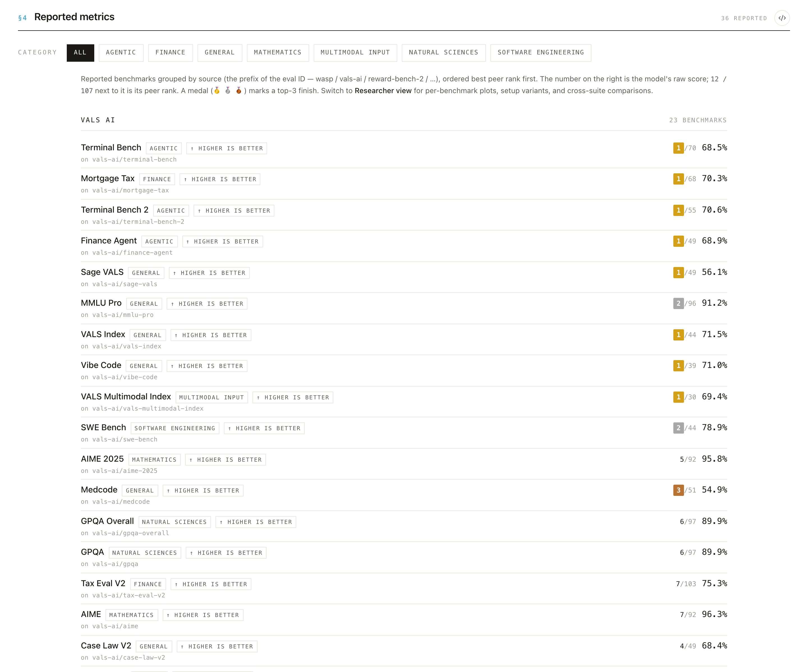Click the gold rank 1 badge for Terminal Bench
The image size is (808, 672).
[678, 148]
